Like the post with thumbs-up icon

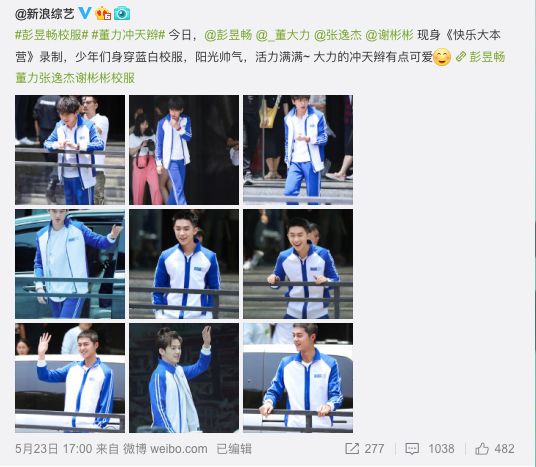pyautogui.click(x=482, y=448)
